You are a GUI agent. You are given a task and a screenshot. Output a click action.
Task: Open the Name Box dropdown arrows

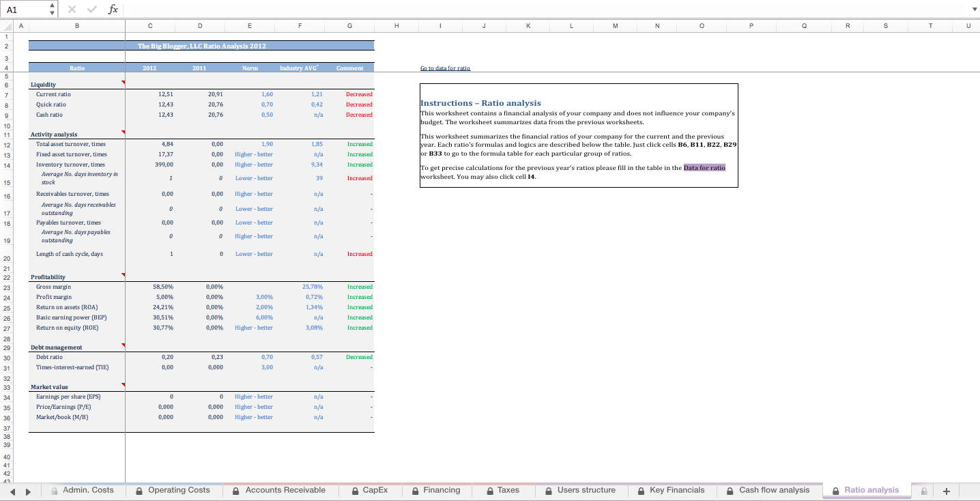(x=53, y=9)
